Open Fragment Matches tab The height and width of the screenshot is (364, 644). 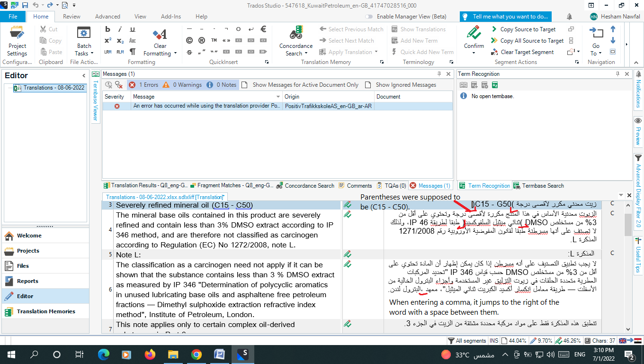pos(232,186)
